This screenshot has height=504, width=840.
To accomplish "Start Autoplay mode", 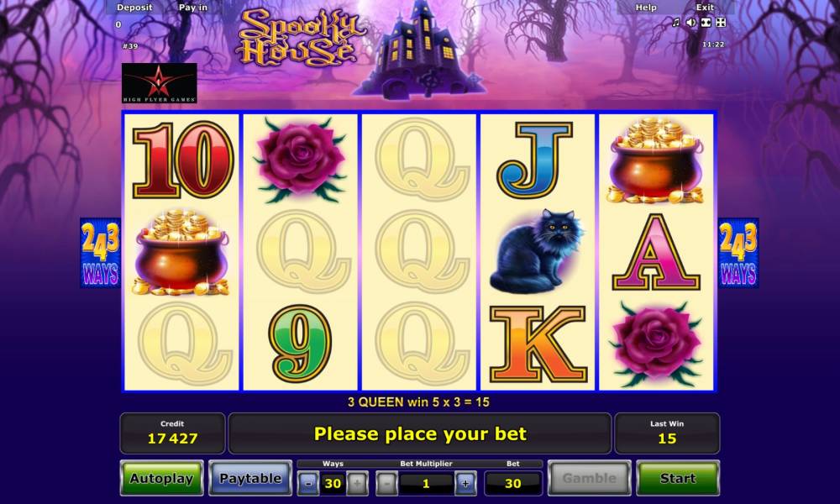I will tap(161, 478).
